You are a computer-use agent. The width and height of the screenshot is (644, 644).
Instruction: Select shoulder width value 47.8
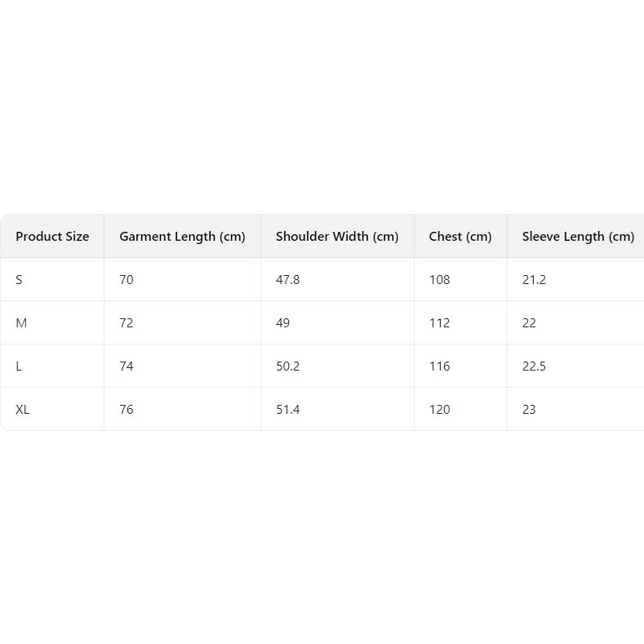tap(288, 280)
